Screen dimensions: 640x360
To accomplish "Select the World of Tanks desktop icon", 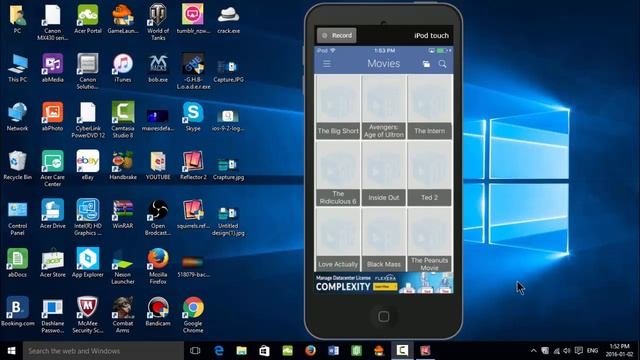I will 158,22.
